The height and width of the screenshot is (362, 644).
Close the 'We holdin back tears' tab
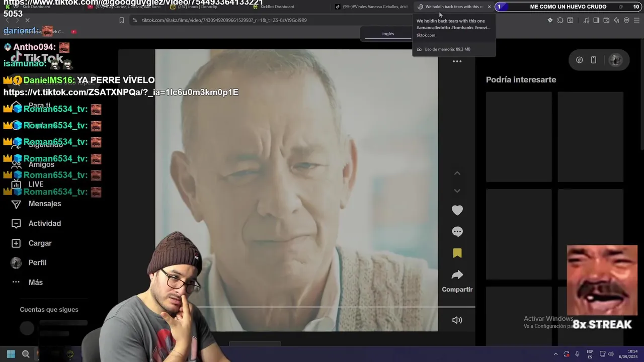point(489,7)
